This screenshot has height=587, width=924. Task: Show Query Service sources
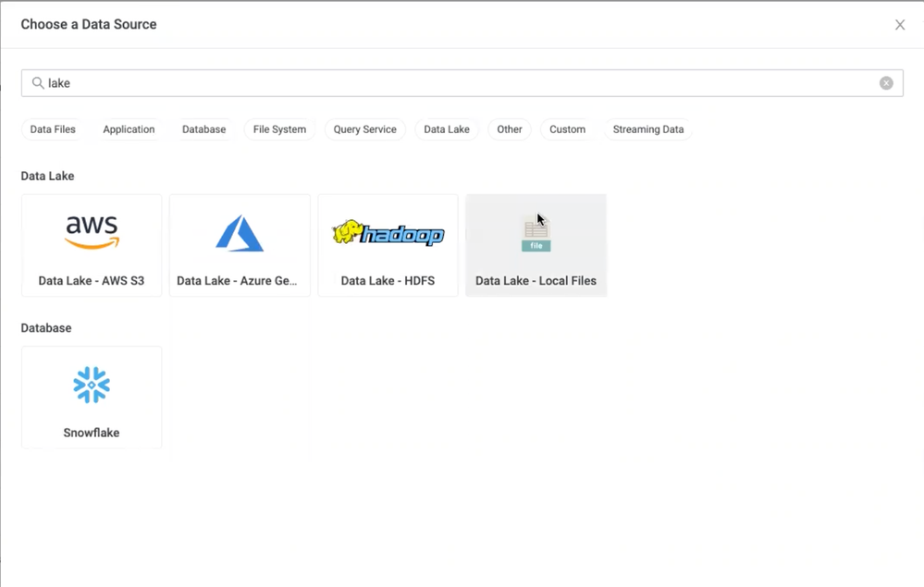click(364, 129)
